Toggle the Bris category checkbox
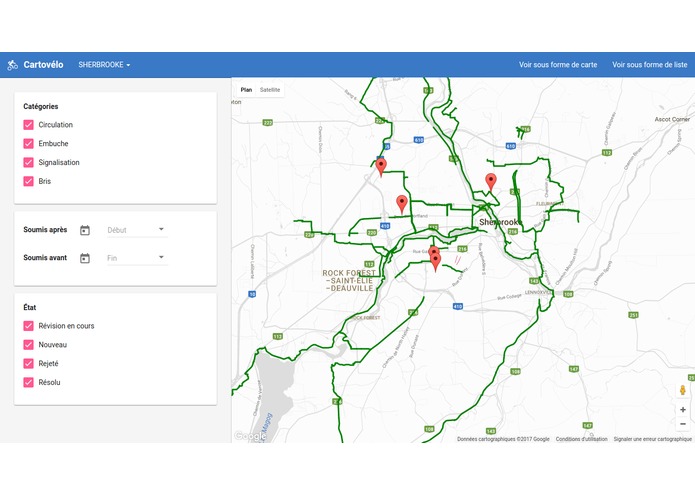Screen dimensions: 695x494 [28, 181]
